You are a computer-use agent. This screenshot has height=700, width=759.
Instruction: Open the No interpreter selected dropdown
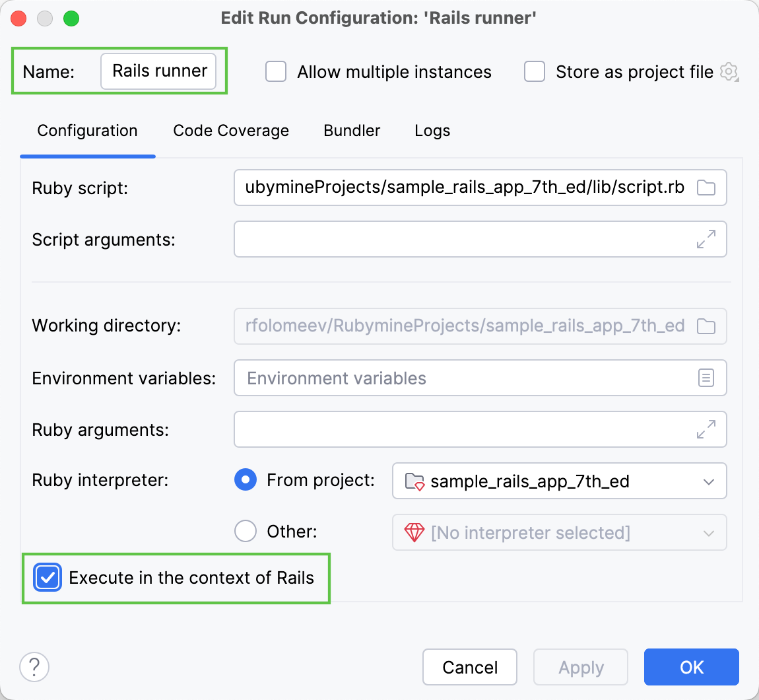[x=709, y=532]
